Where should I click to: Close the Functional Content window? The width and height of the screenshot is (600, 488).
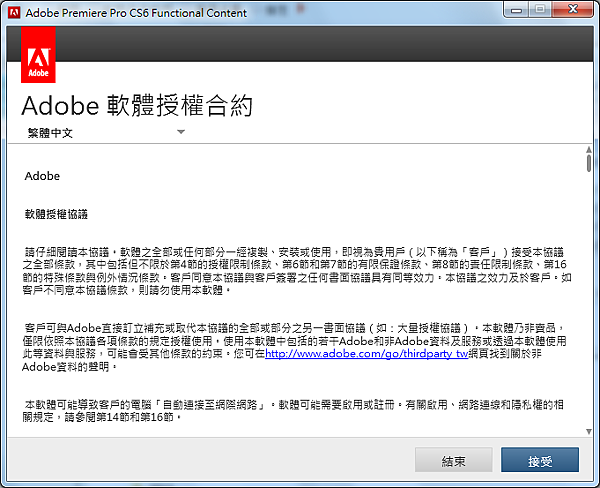coord(572,10)
